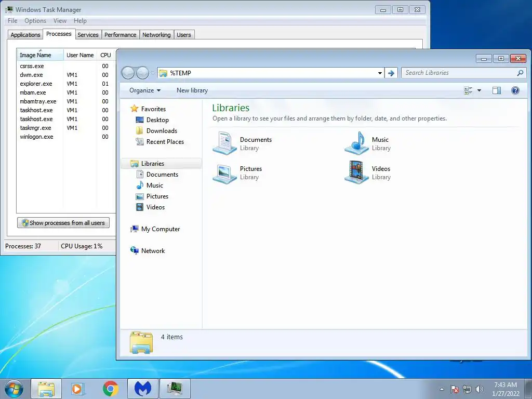Open Task Manager File menu
Image resolution: width=532 pixels, height=399 pixels.
(12, 21)
